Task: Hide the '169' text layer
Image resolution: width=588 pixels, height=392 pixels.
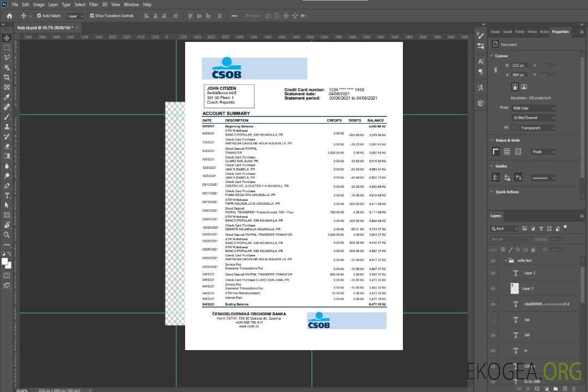Action: tap(493, 335)
